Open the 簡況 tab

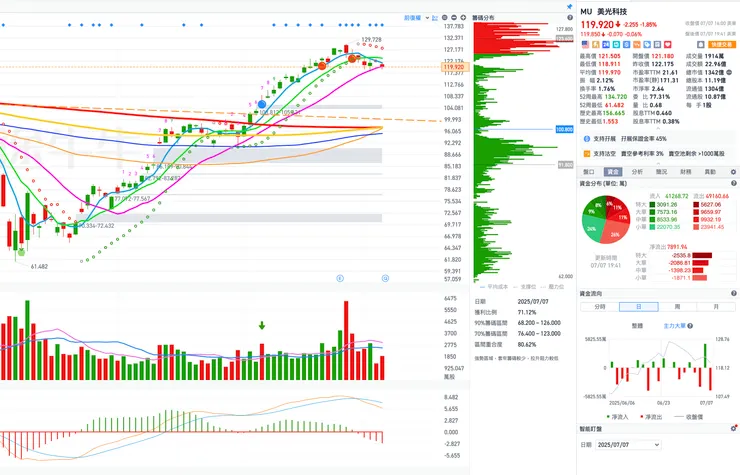pyautogui.click(x=661, y=172)
